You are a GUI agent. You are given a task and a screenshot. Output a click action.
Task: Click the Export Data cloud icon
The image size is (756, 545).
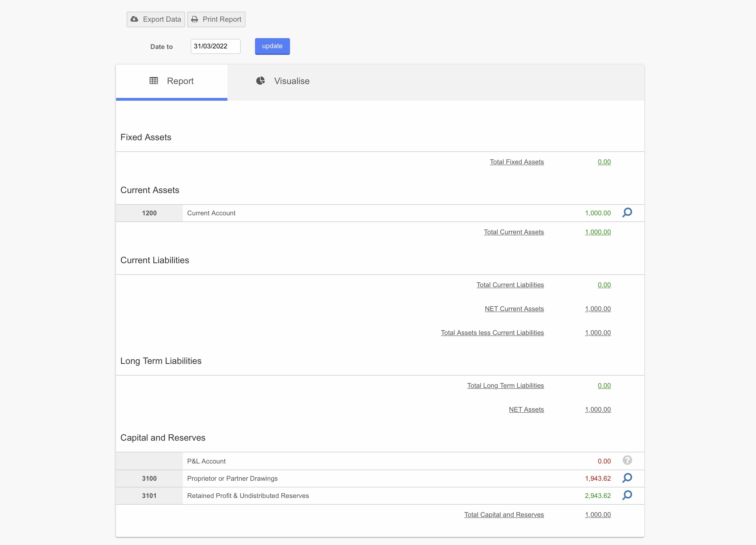point(134,19)
